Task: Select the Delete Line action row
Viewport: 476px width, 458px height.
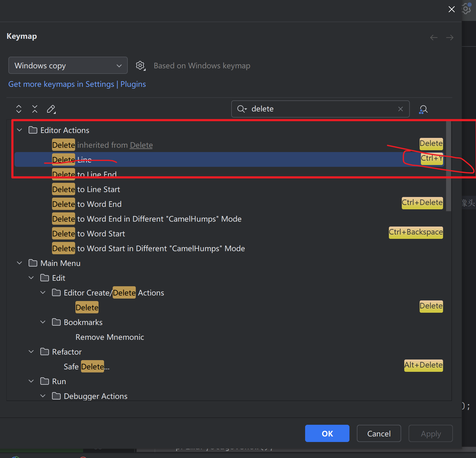Action: click(x=229, y=159)
